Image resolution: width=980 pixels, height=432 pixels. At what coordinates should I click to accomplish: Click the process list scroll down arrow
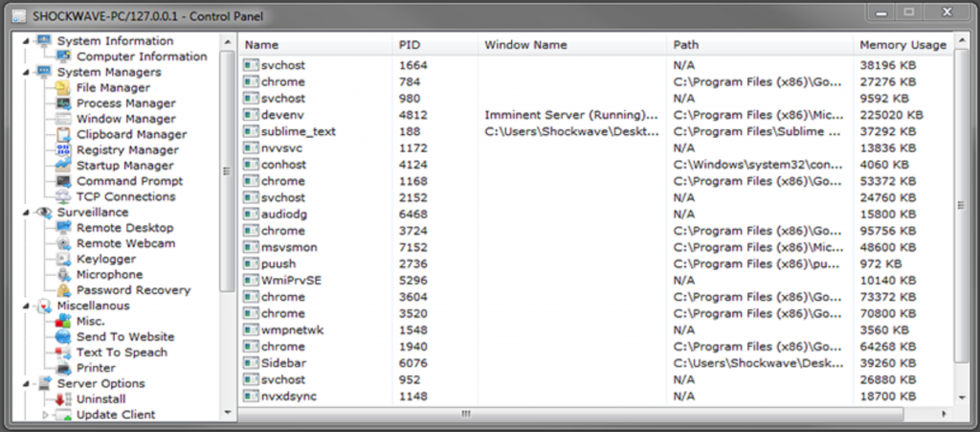(961, 397)
